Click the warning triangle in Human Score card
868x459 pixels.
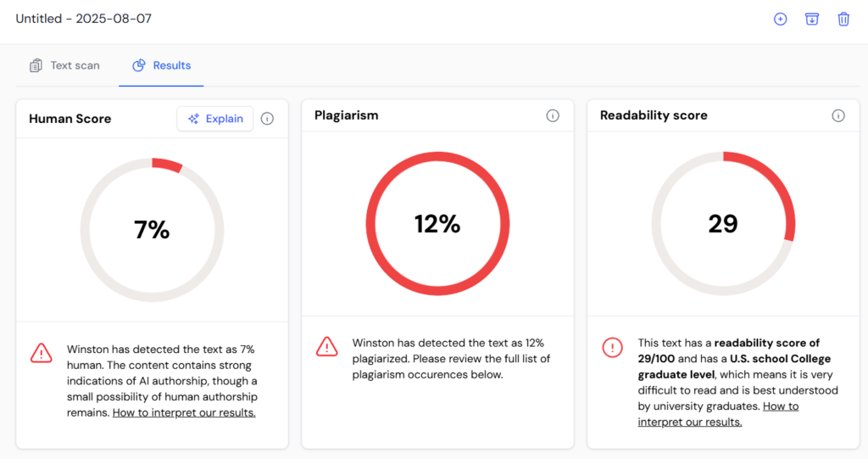(41, 352)
